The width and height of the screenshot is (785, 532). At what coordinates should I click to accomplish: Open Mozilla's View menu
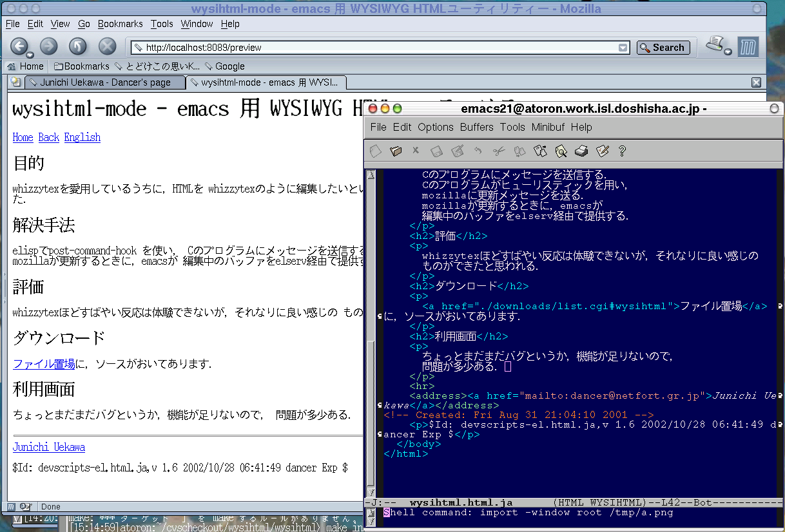click(x=60, y=24)
